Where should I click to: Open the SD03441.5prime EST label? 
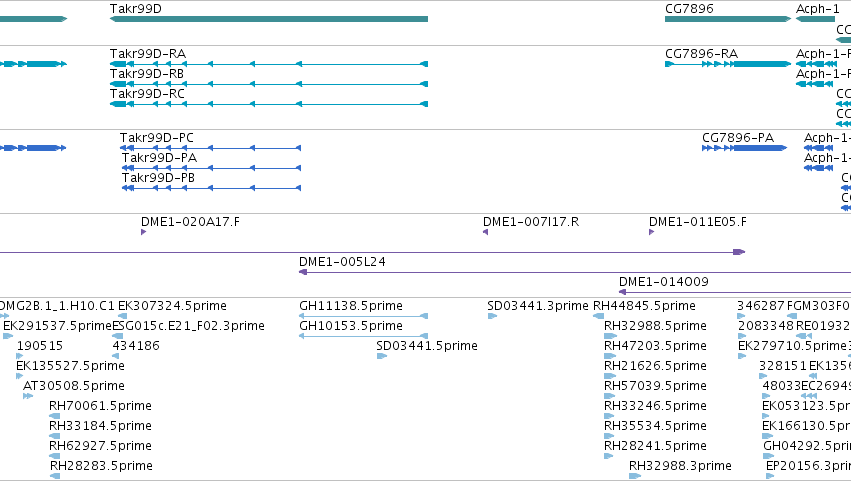[x=427, y=346]
